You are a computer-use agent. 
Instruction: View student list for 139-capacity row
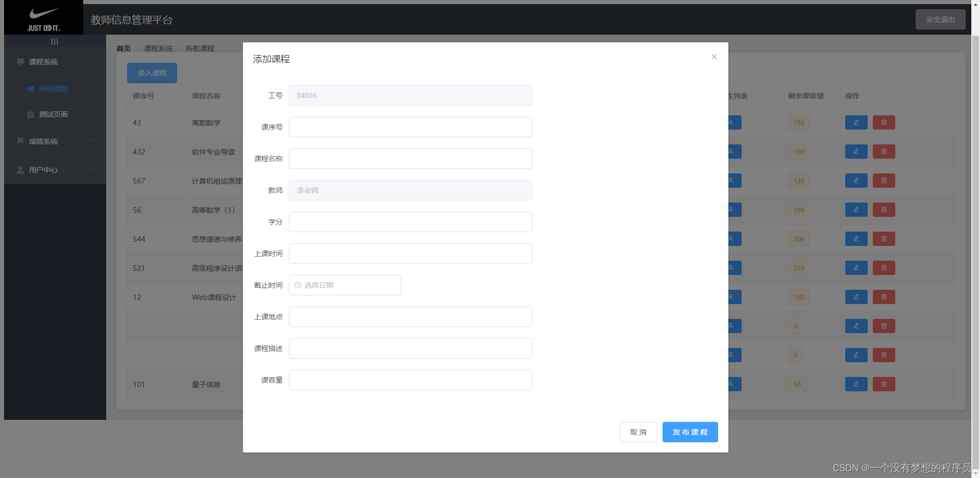(x=734, y=181)
